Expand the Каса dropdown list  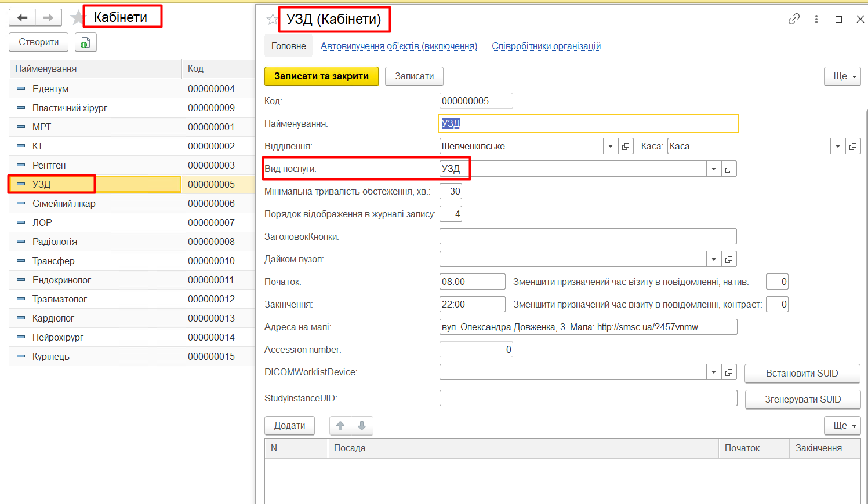pyautogui.click(x=838, y=147)
